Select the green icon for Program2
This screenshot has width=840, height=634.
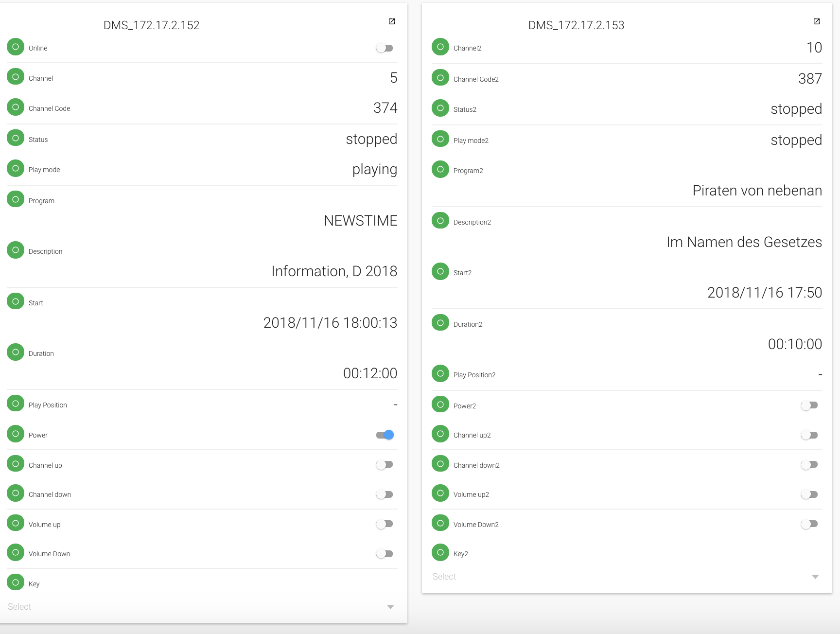pyautogui.click(x=440, y=170)
